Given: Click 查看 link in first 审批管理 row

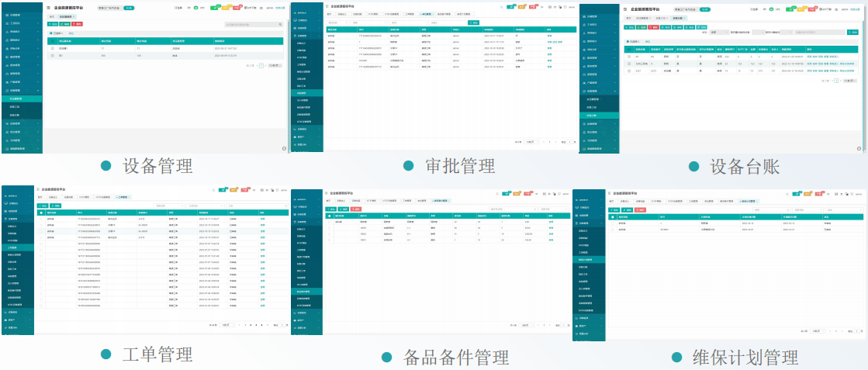Looking at the screenshot, I should pyautogui.click(x=550, y=36).
